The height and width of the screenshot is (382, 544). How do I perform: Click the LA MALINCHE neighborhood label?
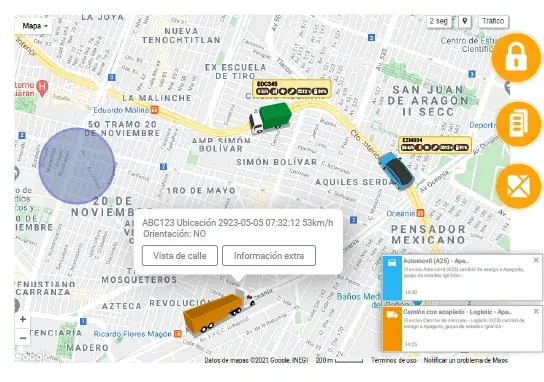(156, 98)
